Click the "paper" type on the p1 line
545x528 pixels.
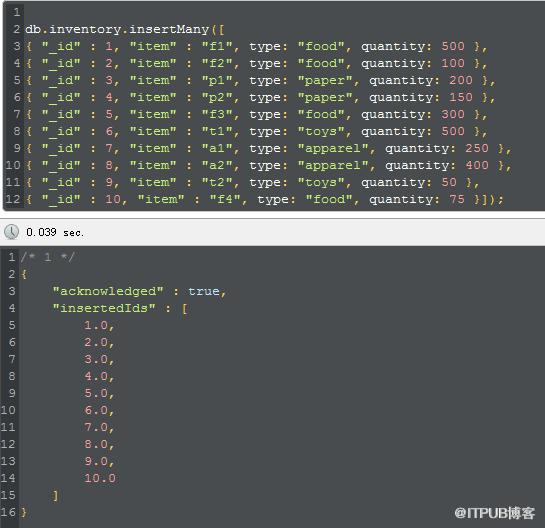pyautogui.click(x=325, y=81)
